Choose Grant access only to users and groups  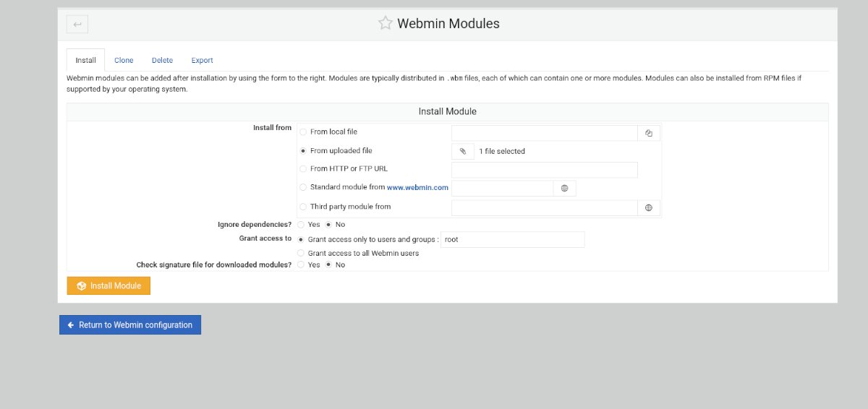(301, 239)
